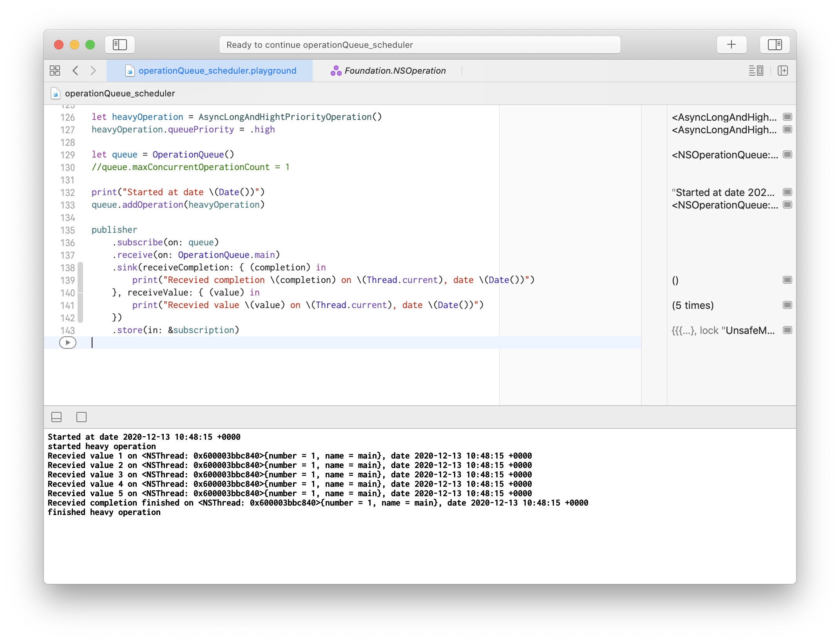Show quick look for line 126 result
This screenshot has width=840, height=642.
(x=787, y=117)
